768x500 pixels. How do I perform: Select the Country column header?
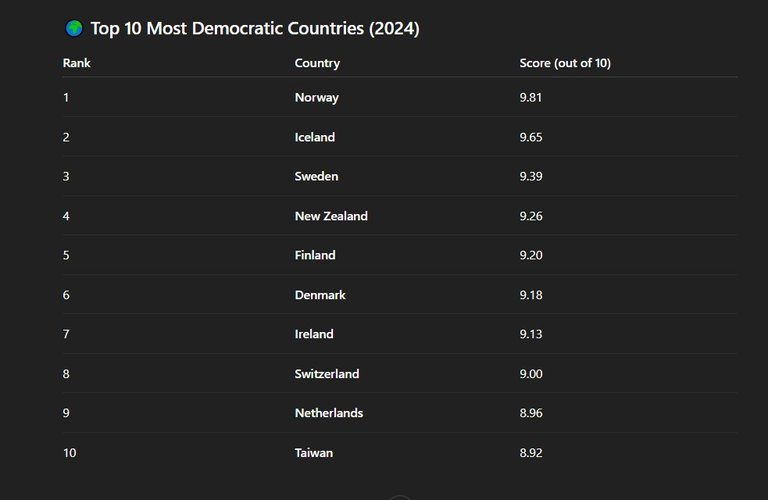click(x=317, y=64)
